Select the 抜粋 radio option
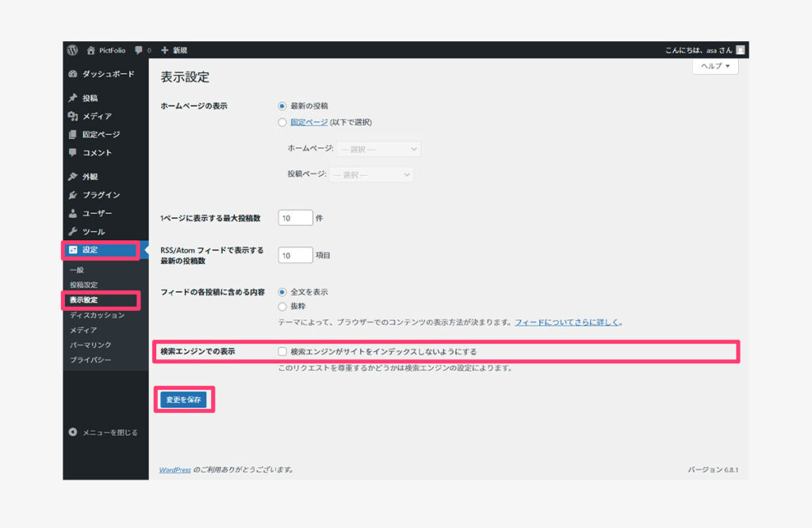 [x=282, y=306]
